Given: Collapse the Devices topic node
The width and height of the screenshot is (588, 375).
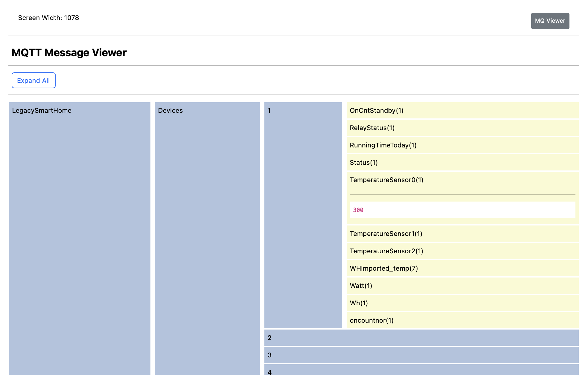Looking at the screenshot, I should click(170, 111).
